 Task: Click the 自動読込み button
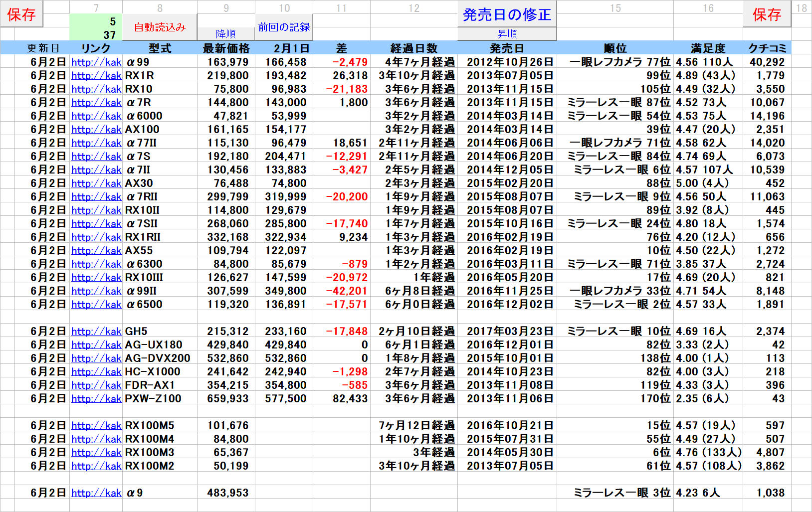coord(160,27)
